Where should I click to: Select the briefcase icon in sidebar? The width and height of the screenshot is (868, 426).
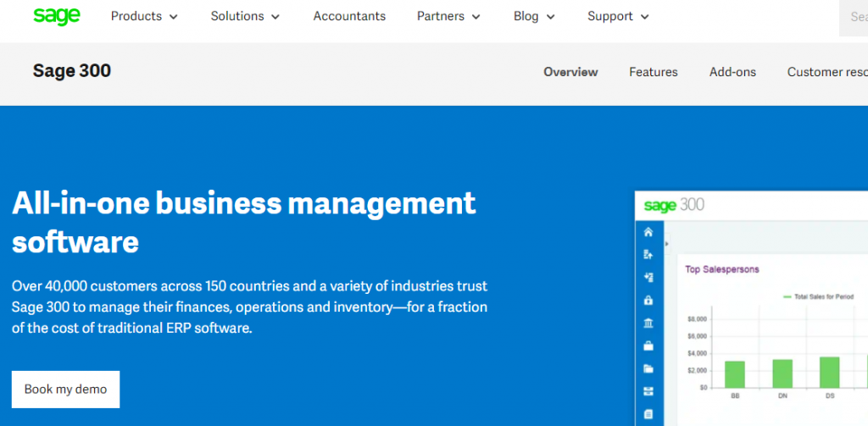pos(648,346)
